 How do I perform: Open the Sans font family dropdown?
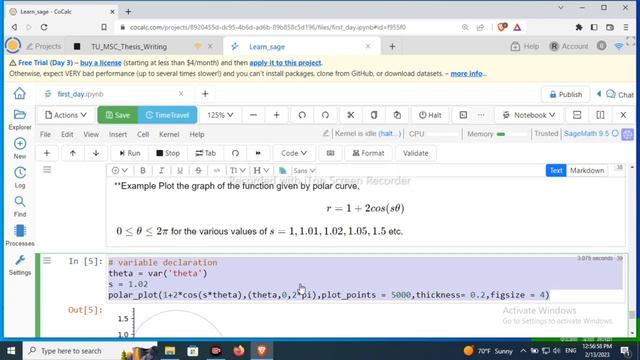(x=304, y=170)
